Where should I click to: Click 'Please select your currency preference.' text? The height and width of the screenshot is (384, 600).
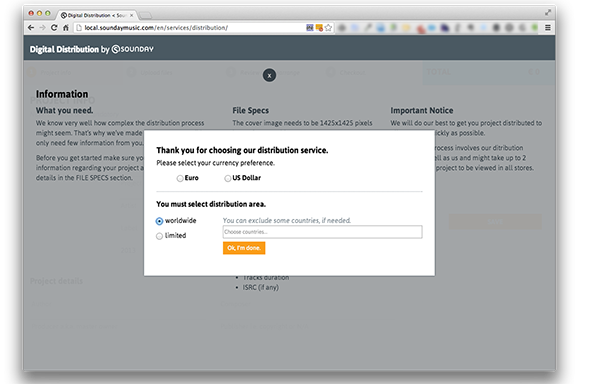[x=215, y=163]
